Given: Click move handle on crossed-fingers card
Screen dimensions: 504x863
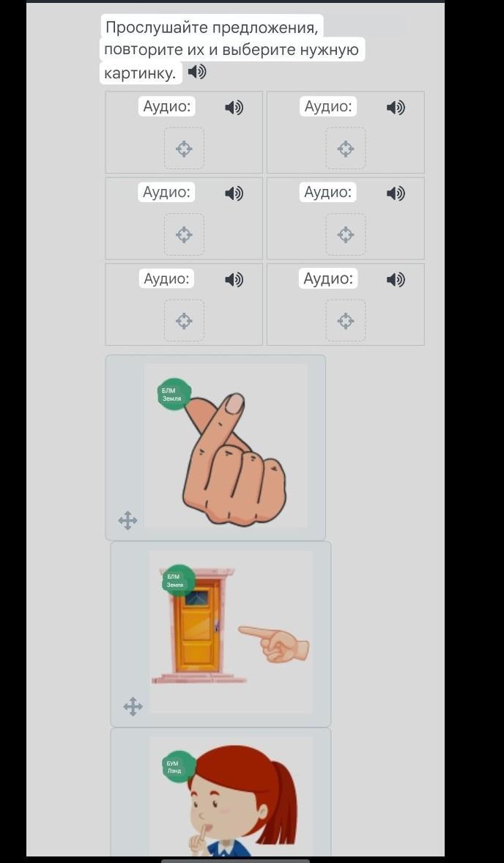Looking at the screenshot, I should (127, 520).
